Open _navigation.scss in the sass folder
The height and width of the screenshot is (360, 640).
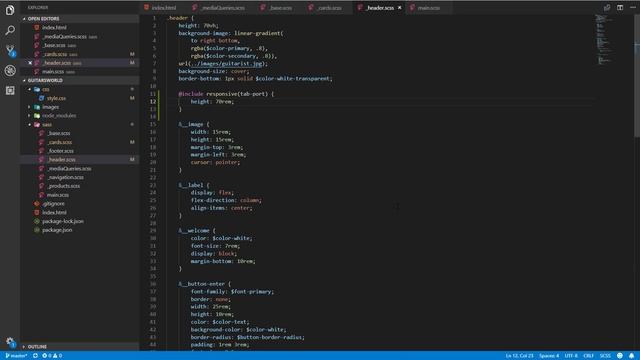click(65, 177)
